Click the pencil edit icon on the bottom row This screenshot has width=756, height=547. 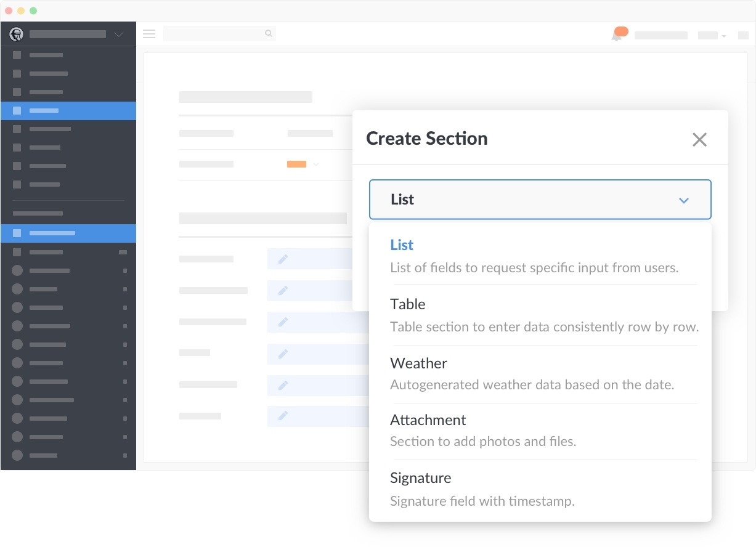point(283,416)
